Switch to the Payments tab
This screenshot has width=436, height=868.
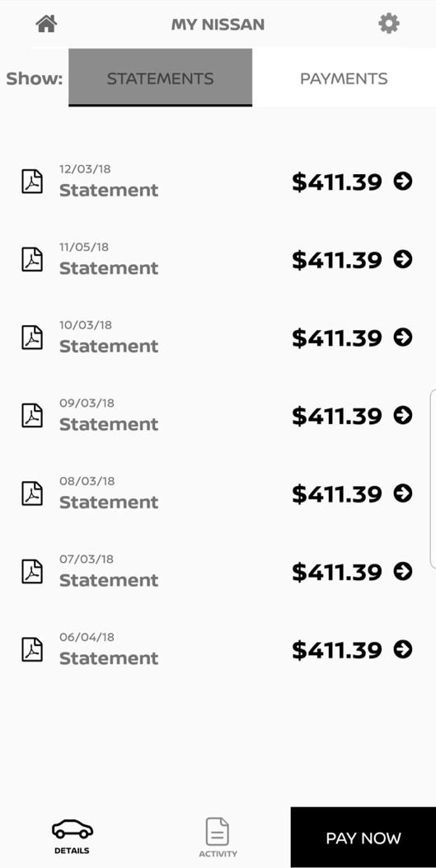click(x=344, y=78)
